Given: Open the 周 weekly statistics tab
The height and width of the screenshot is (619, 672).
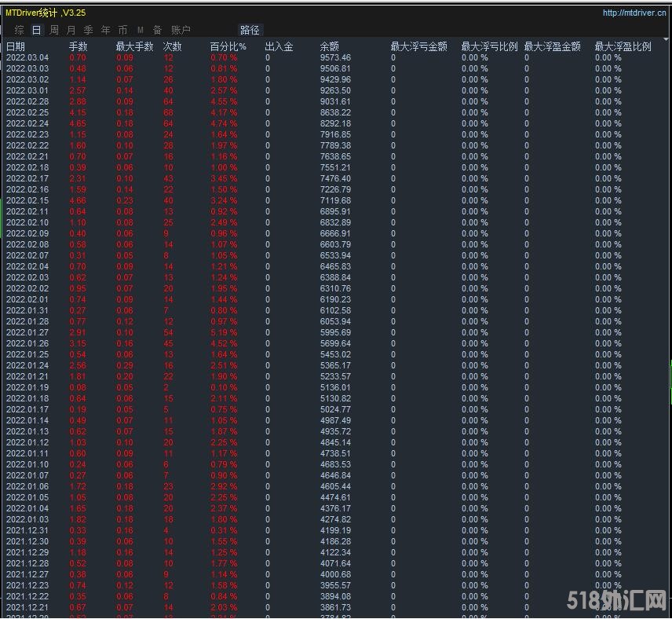Looking at the screenshot, I should tap(54, 30).
